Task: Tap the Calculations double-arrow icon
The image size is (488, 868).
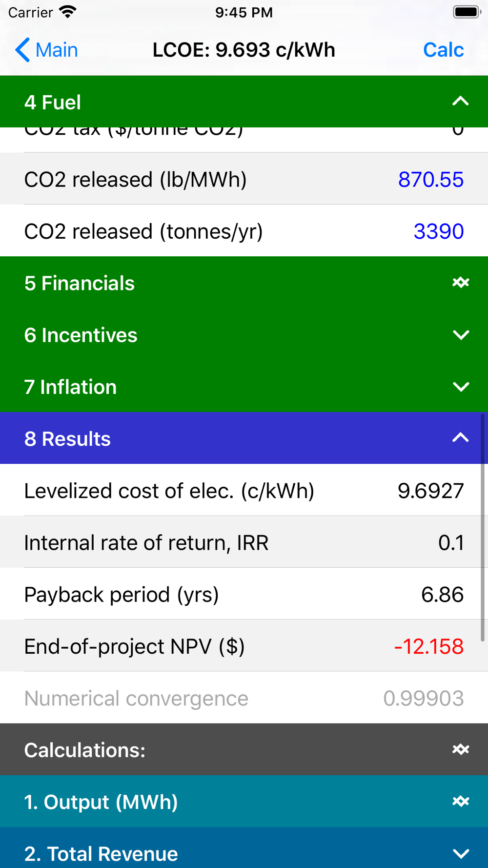Action: pos(460,749)
